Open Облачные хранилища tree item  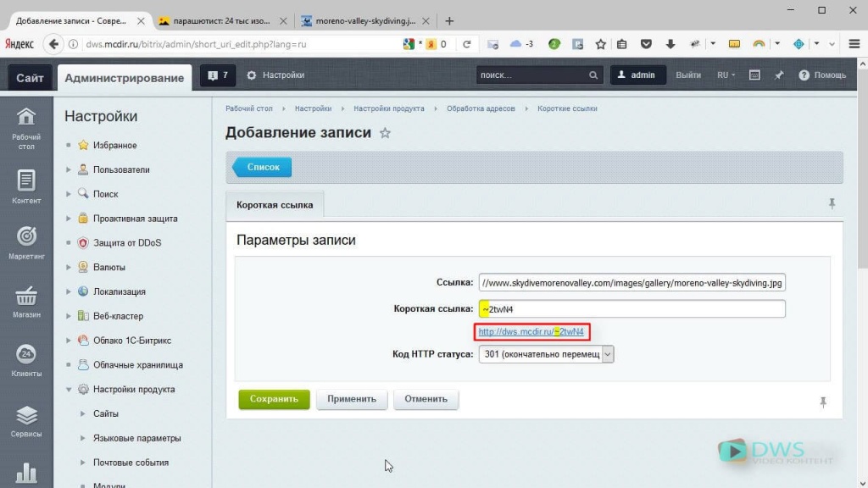137,365
